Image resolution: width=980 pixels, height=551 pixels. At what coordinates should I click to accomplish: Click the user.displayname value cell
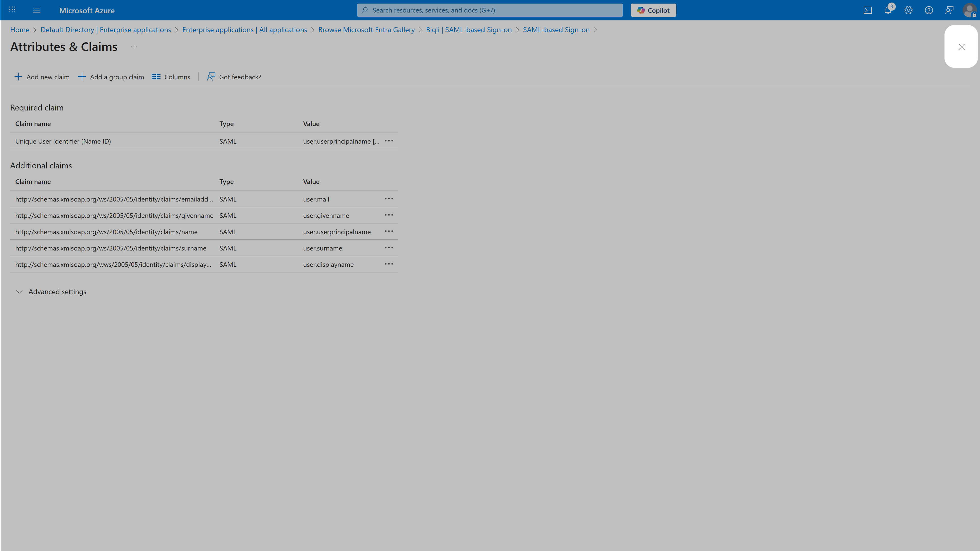(x=328, y=265)
